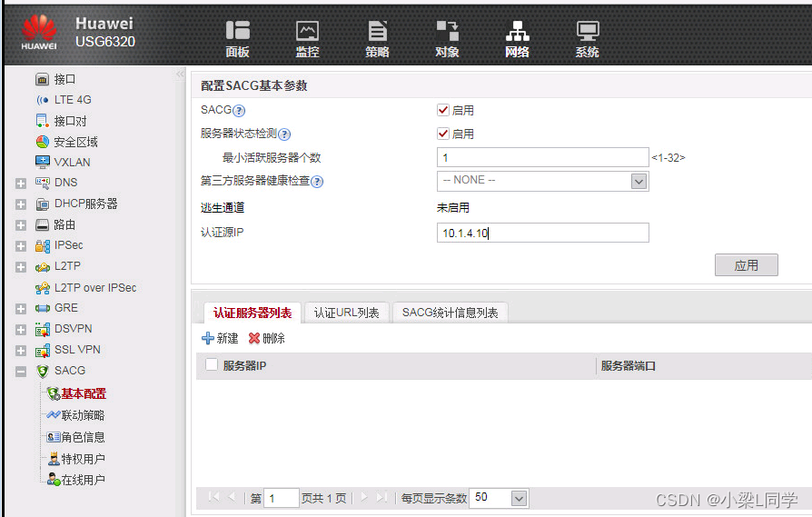Click the blue plus 新建 icon

tap(208, 338)
